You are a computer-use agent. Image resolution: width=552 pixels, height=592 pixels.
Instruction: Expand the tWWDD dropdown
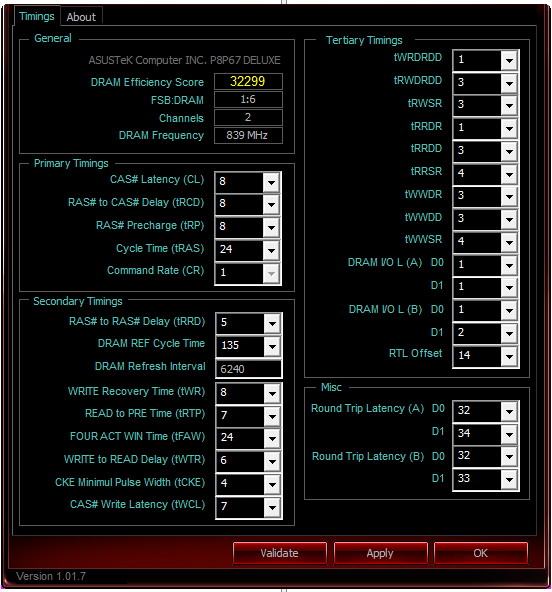509,220
